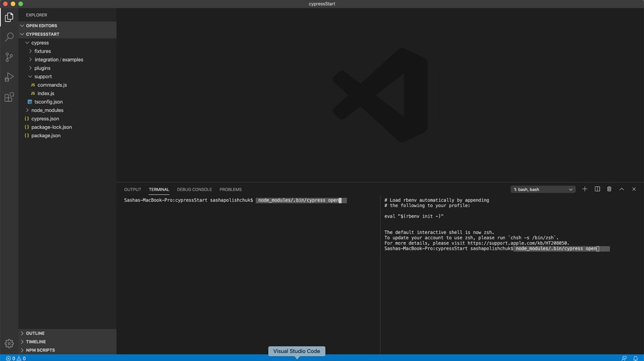
Task: Select the TERMINAL tab
Action: [x=159, y=189]
